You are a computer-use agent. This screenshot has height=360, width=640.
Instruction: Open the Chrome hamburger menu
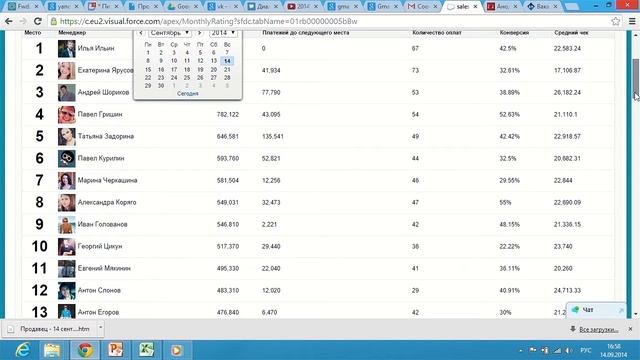click(632, 21)
